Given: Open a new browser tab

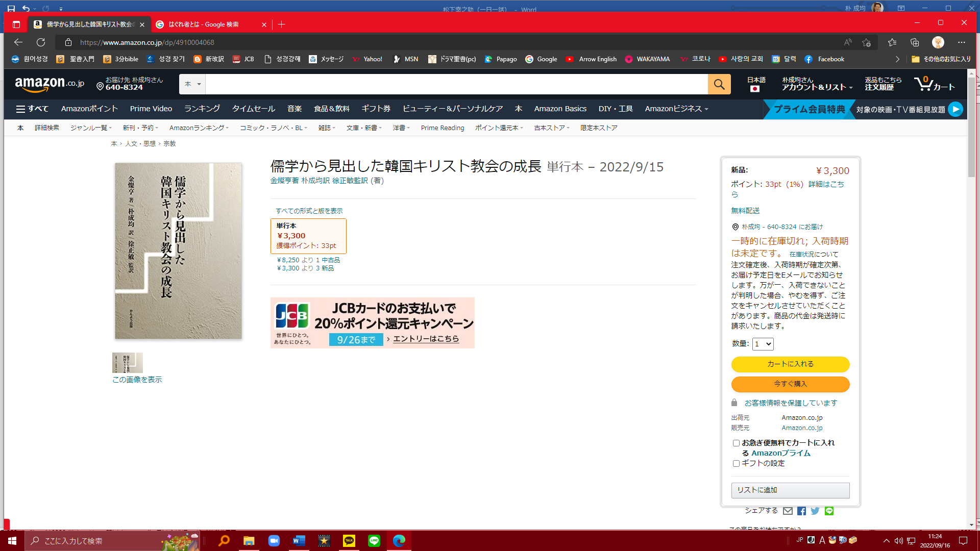Looking at the screenshot, I should 282,24.
